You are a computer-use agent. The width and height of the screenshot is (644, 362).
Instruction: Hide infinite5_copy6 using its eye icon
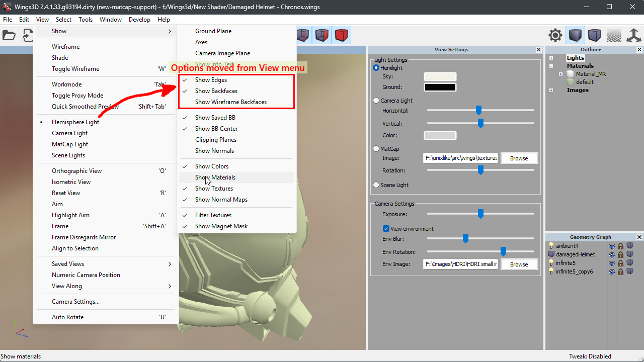tap(612, 272)
